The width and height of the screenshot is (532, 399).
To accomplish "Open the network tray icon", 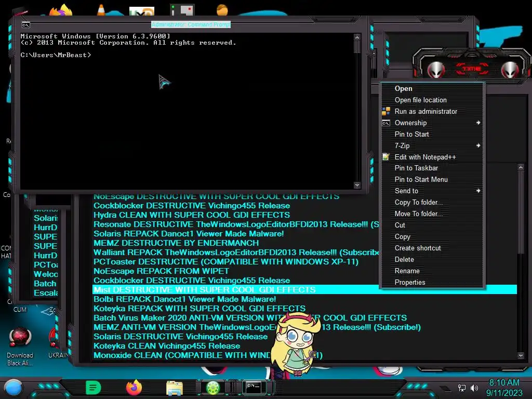I will [462, 388].
